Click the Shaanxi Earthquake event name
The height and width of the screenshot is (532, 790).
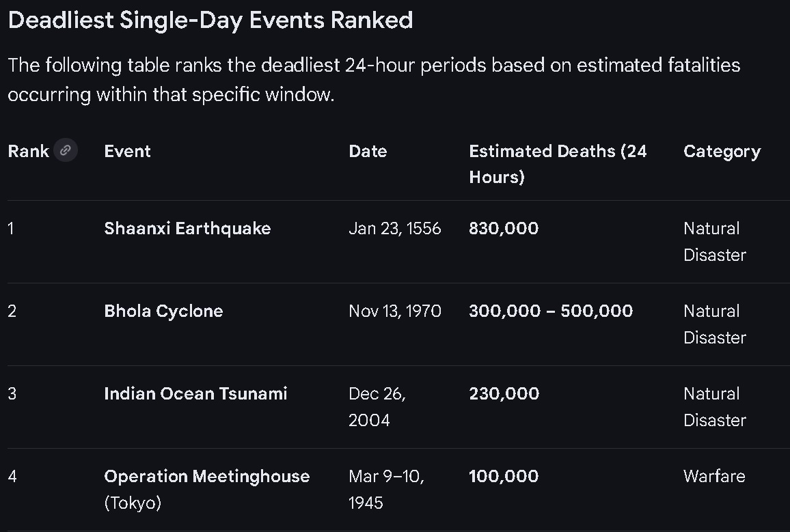(x=187, y=229)
